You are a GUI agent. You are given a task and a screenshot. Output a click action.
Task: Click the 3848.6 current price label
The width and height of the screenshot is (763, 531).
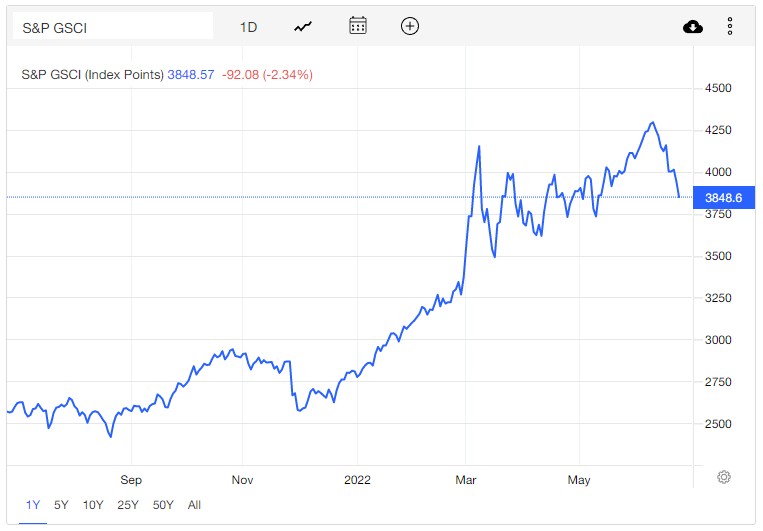click(x=723, y=198)
